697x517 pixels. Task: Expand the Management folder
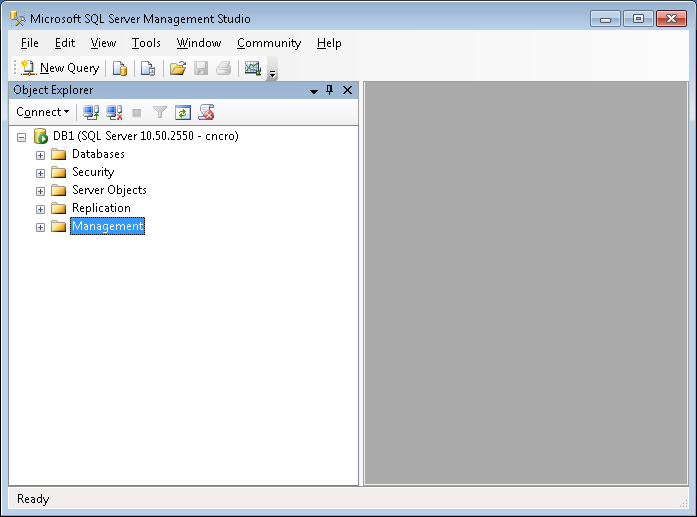coord(40,228)
